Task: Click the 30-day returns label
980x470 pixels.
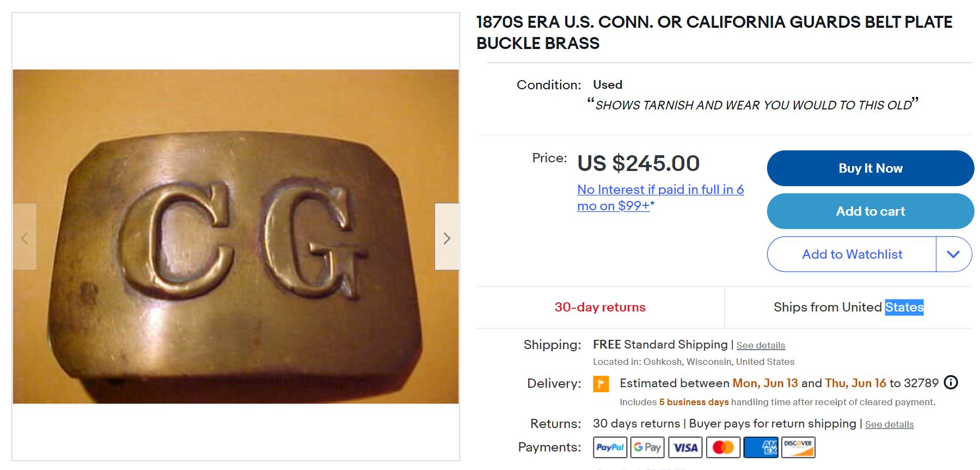Action: (600, 307)
